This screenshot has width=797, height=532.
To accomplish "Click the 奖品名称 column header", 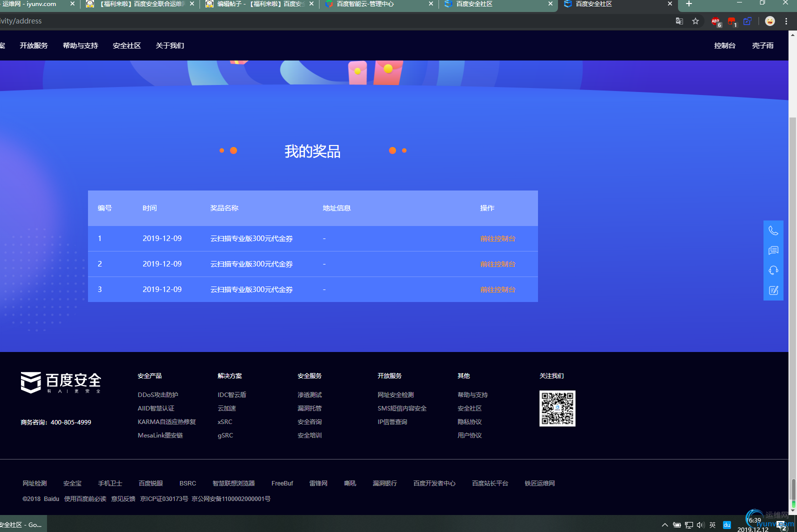I will (x=224, y=208).
